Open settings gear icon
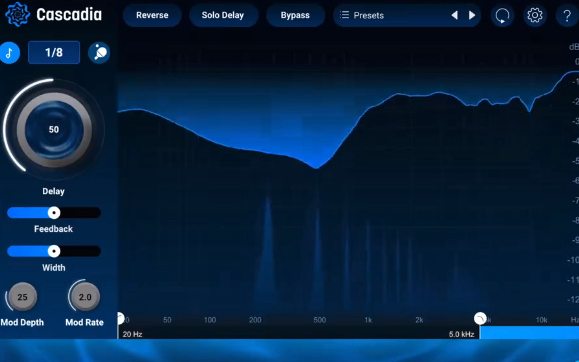The image size is (579, 362). click(535, 16)
